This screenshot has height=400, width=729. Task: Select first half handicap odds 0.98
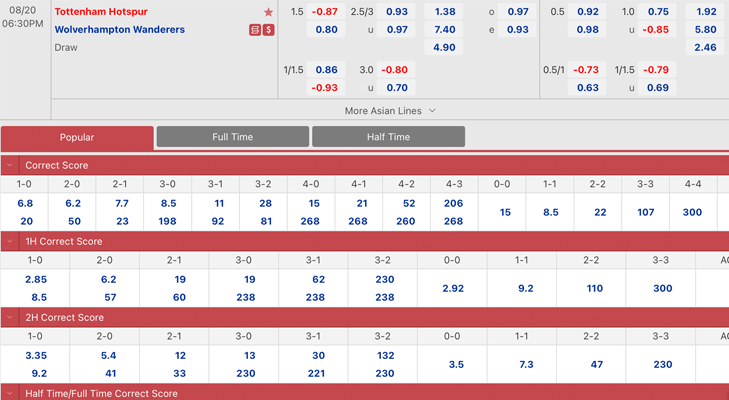587,29
